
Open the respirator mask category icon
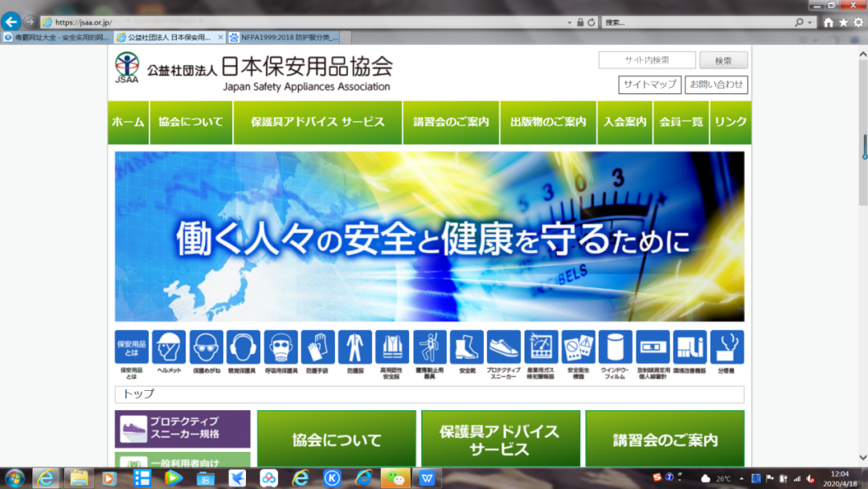tap(280, 347)
